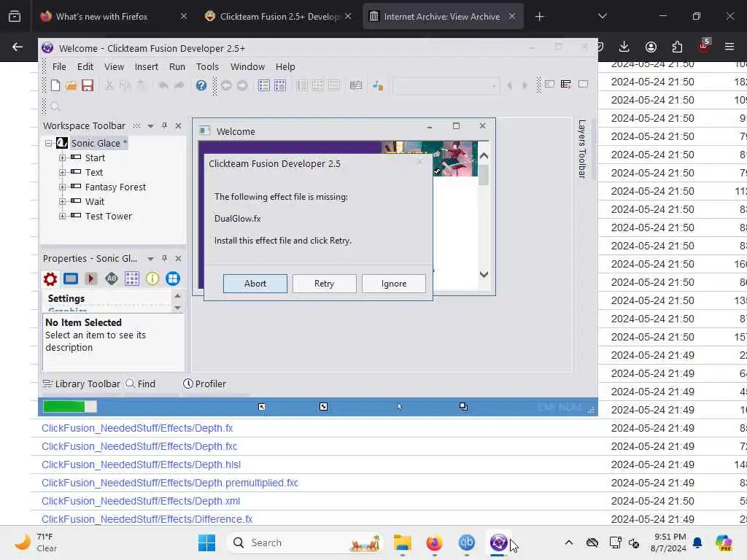Open the Tools menu
The image size is (747, 560).
207,66
